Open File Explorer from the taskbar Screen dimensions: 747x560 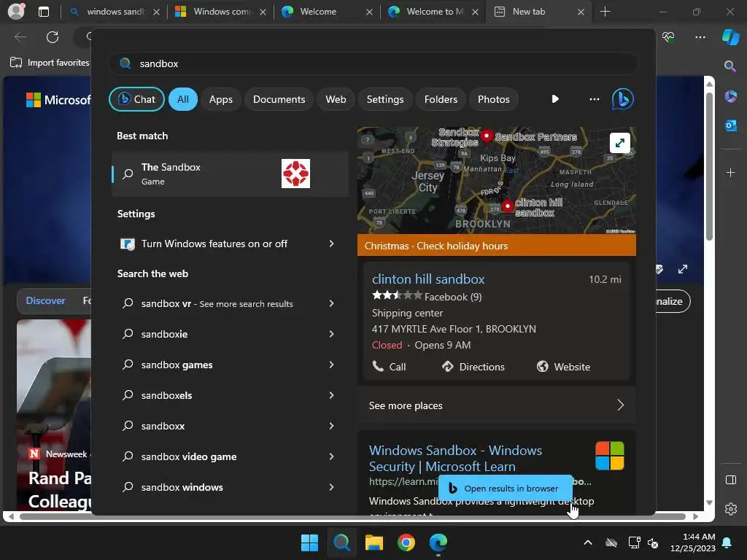pyautogui.click(x=374, y=542)
